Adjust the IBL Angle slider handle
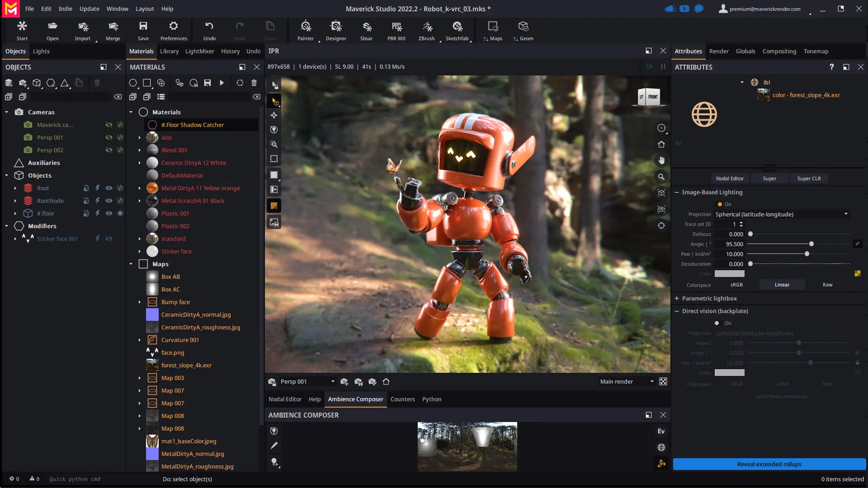Viewport: 868px width, 488px height. point(811,244)
